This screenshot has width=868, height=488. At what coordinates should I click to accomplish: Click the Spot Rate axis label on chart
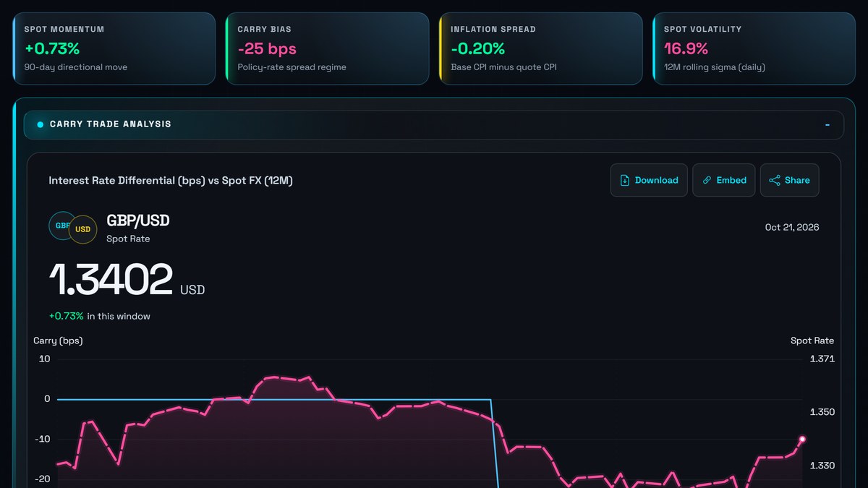(x=812, y=341)
